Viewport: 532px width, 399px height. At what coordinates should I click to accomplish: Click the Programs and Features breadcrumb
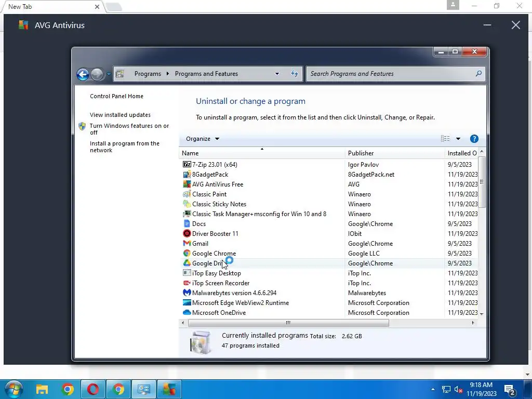(x=206, y=74)
